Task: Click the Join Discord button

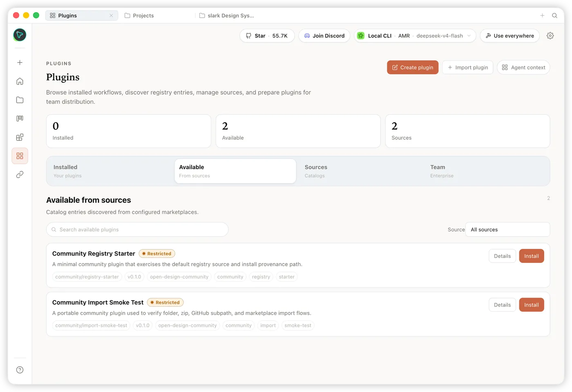Action: [x=324, y=36]
